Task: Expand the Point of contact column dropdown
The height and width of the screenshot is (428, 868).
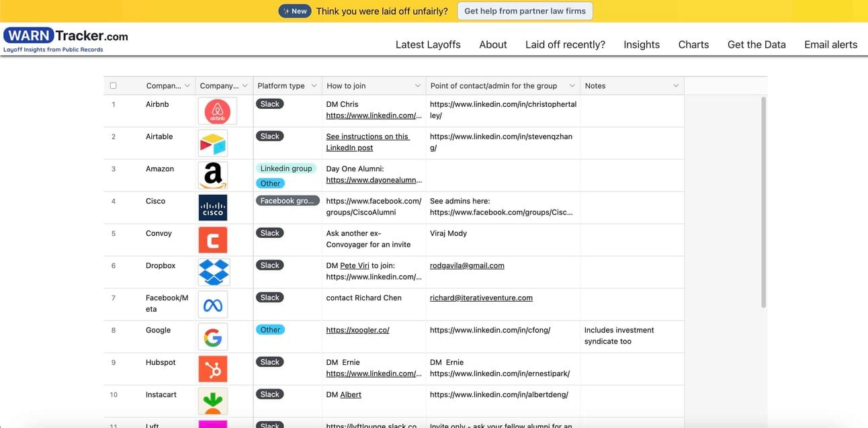Action: (572, 86)
